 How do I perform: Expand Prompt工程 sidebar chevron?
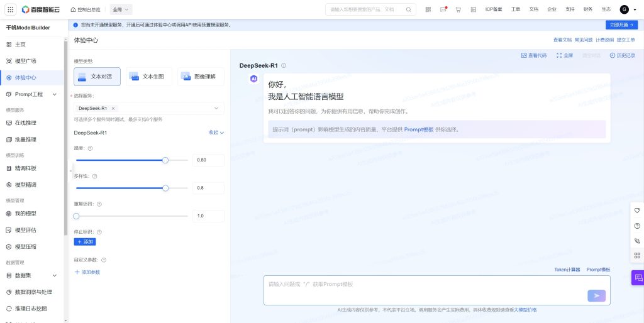(55, 94)
